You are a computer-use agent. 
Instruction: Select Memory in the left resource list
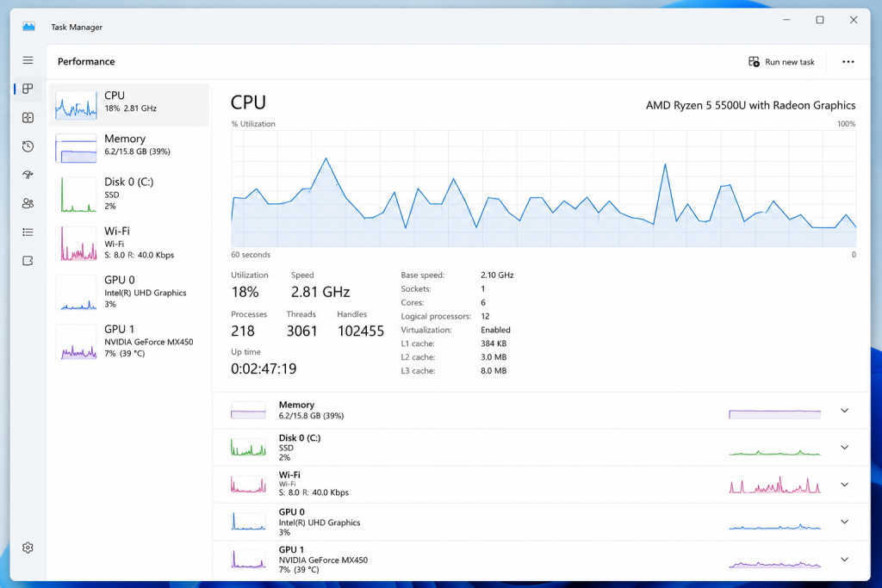[x=129, y=148]
